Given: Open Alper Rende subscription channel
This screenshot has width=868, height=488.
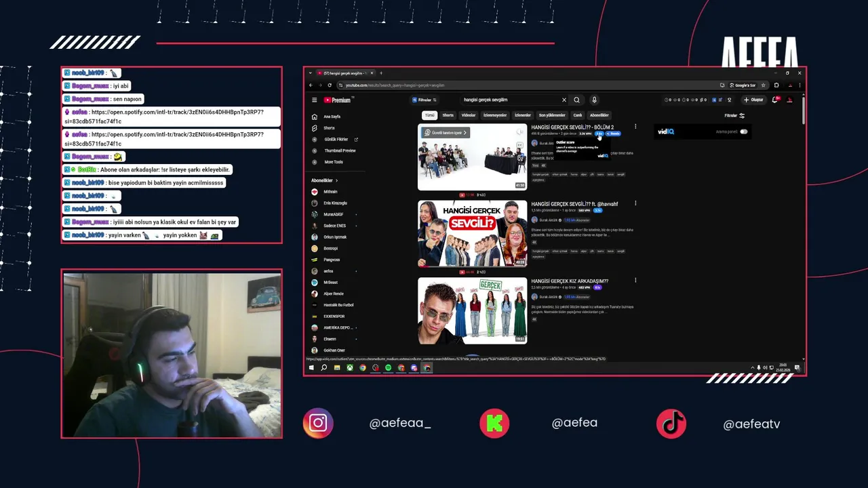Looking at the screenshot, I should click(x=334, y=293).
